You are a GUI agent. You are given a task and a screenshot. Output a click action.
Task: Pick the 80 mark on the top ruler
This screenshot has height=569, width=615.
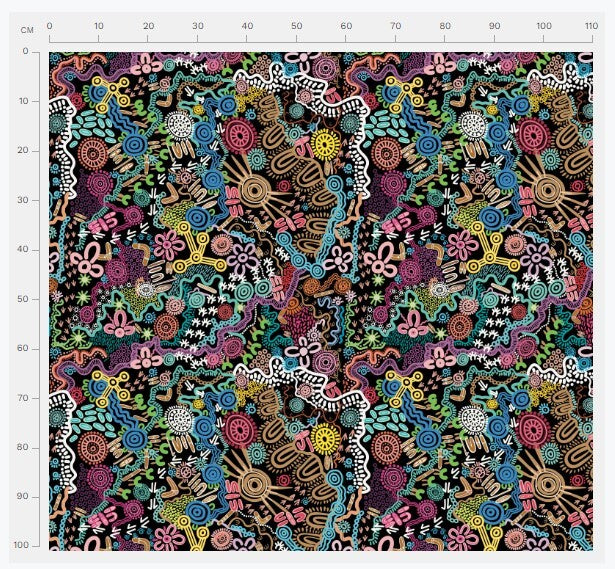444,27
